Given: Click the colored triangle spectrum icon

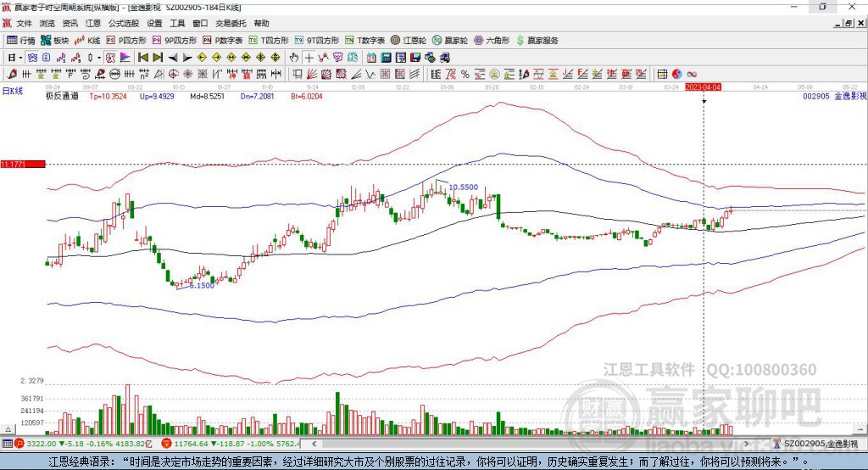Looking at the screenshot, I should pos(125,58).
